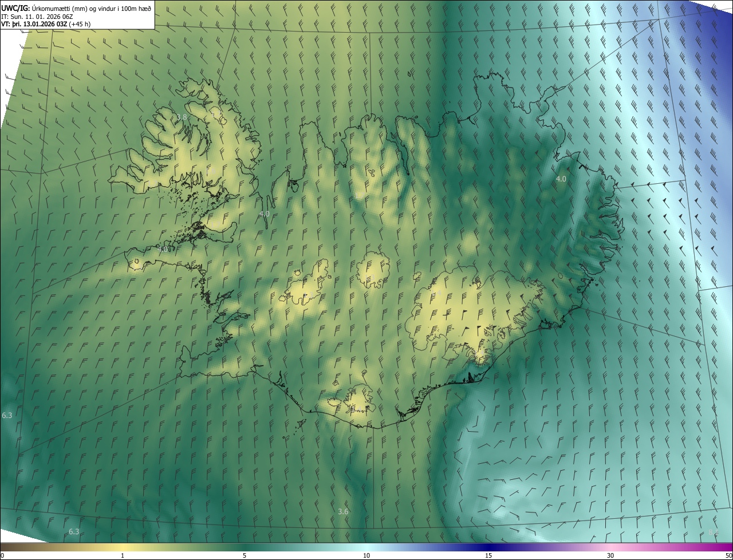Click the color scale tick labeled 1
Viewport: 733px width, 560px height.
click(123, 555)
